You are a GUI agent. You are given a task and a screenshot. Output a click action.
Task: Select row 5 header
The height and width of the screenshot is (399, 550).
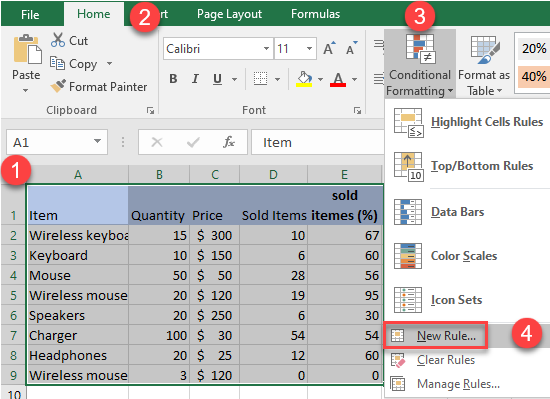pos(13,295)
